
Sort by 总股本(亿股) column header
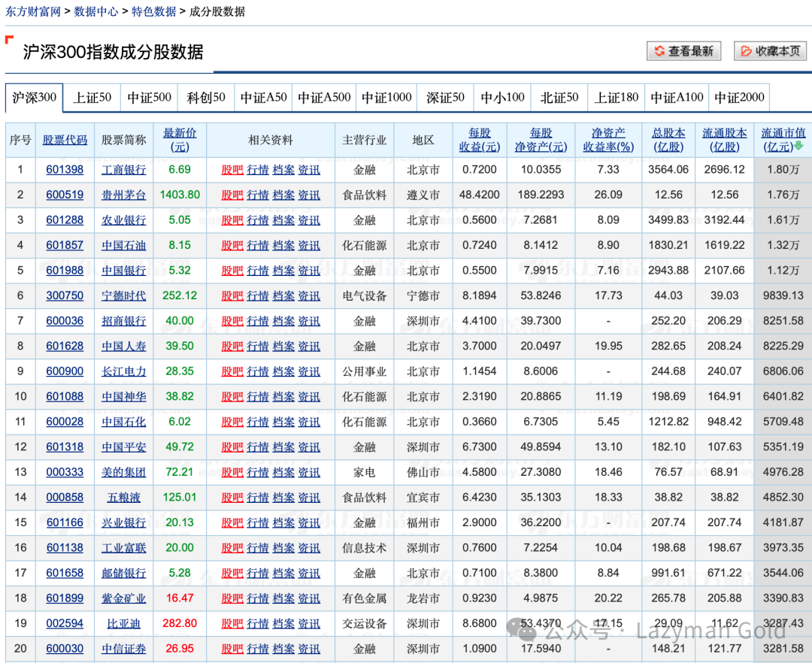[x=668, y=141]
